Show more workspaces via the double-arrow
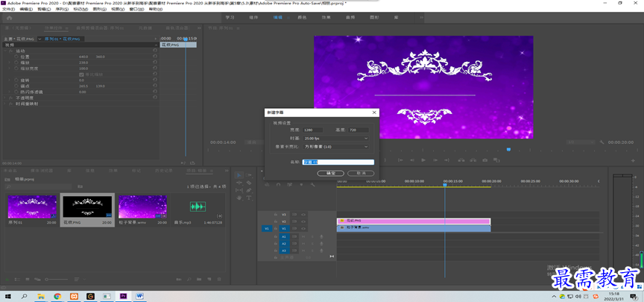 [421, 18]
